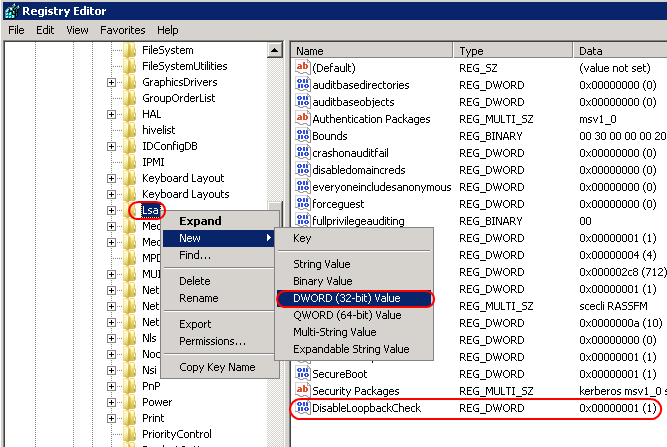Click the FileSystem folder icon
Image resolution: width=667 pixels, height=447 pixels.
[x=130, y=50]
